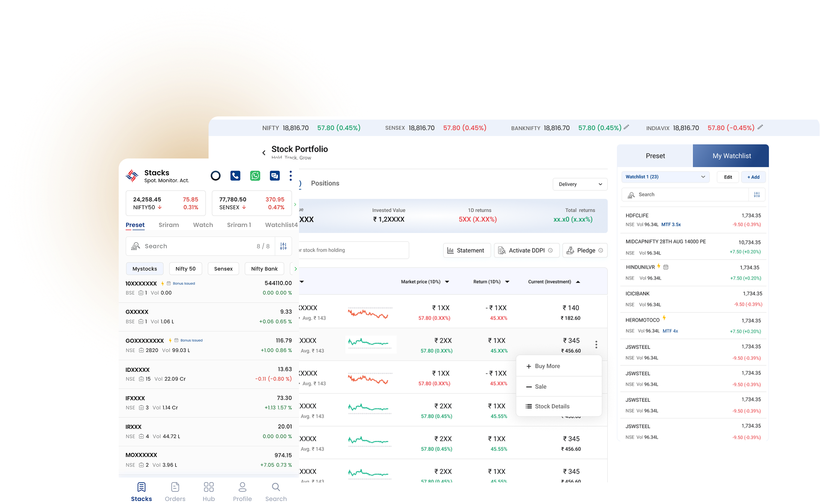This screenshot has width=820, height=504.
Task: Select the Nifty 50 filter chip
Action: [186, 269]
